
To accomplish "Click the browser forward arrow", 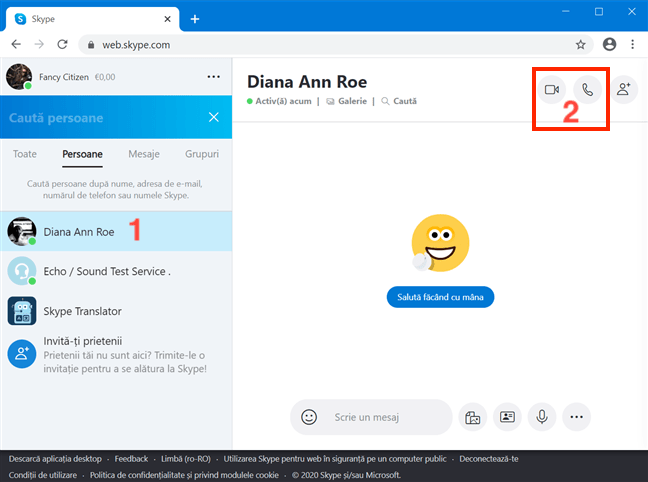I will point(39,44).
